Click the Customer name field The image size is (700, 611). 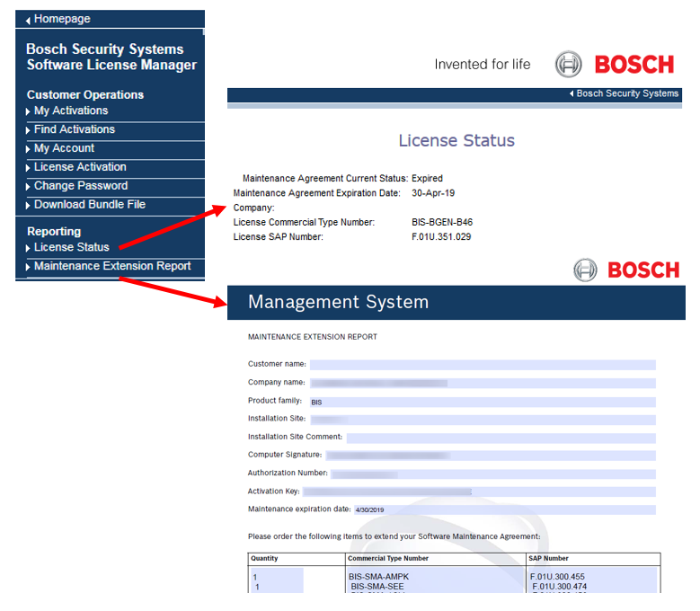[x=482, y=365]
